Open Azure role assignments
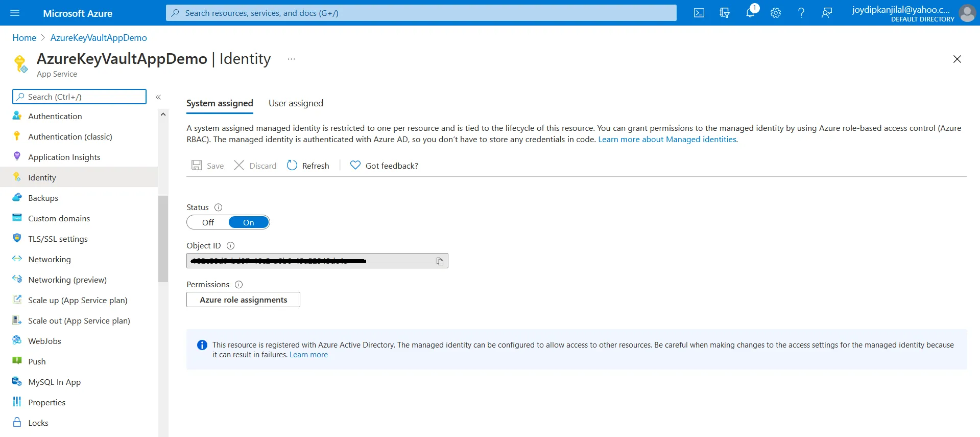 [x=243, y=300]
